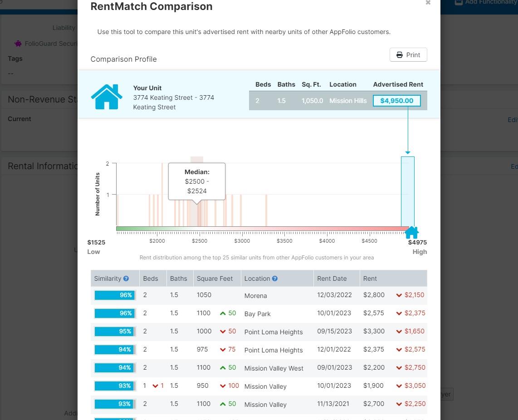Click the red arrow beside $1,650
Image resolution: width=518 pixels, height=420 pixels.
pyautogui.click(x=399, y=332)
